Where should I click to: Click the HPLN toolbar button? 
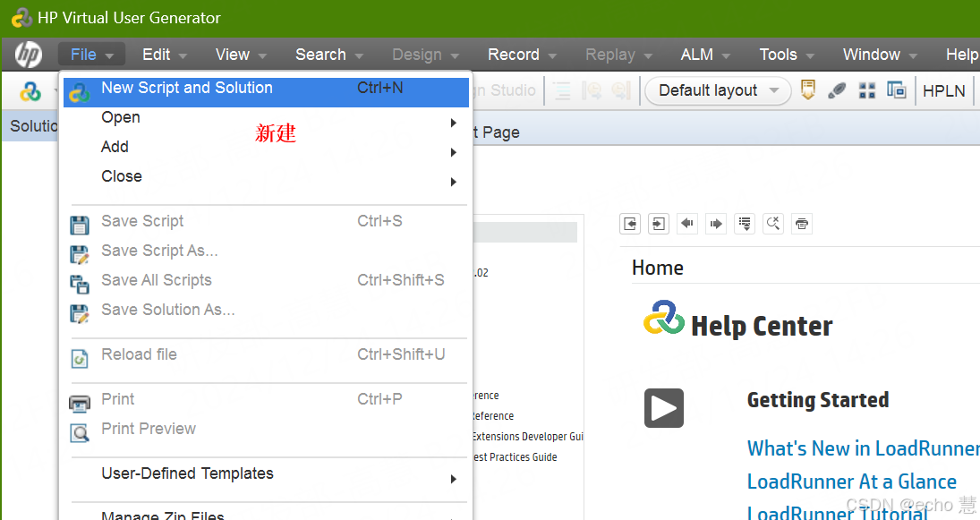click(943, 91)
